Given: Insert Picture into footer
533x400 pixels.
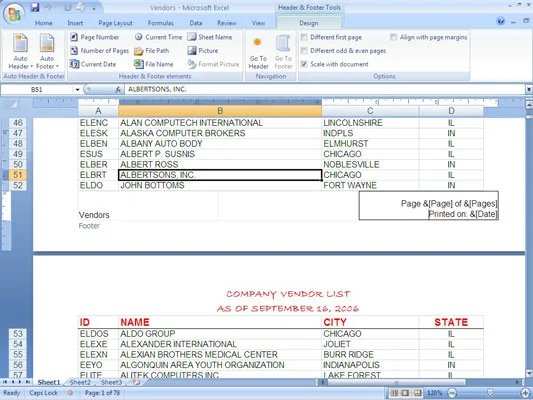Looking at the screenshot, I should coord(203,51).
